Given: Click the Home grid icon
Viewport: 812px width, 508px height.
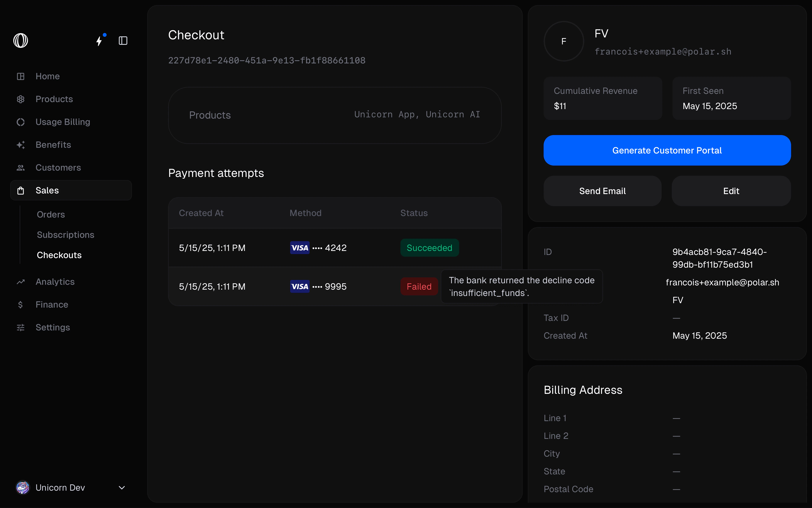Looking at the screenshot, I should pos(21,76).
